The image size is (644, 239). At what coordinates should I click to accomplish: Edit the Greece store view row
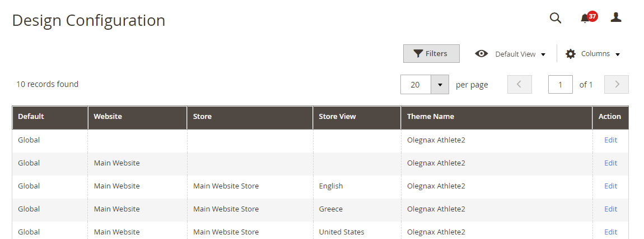(x=611, y=209)
